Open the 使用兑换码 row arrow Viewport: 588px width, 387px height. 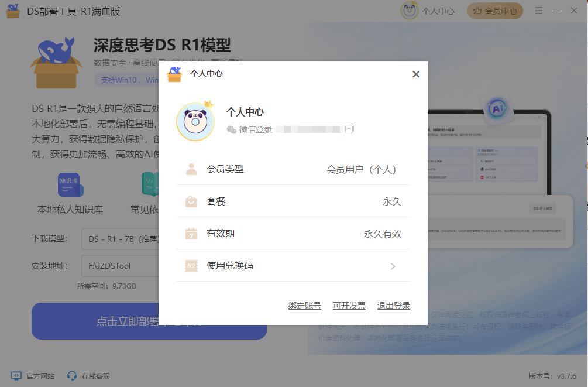393,266
